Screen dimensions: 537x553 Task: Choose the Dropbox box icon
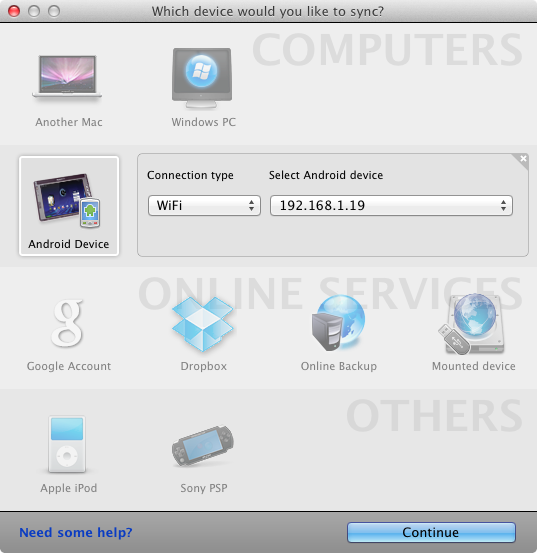coord(203,324)
